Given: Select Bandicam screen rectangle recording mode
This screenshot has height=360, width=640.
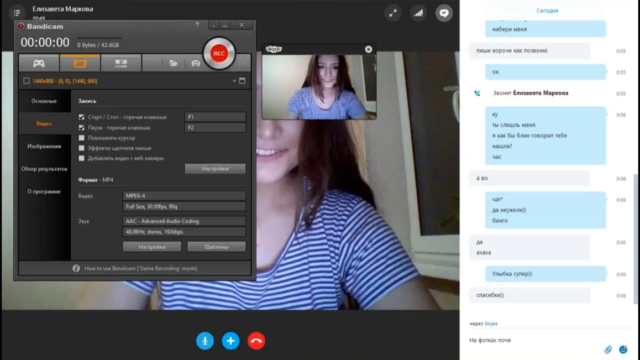Looking at the screenshot, I should click(x=80, y=63).
